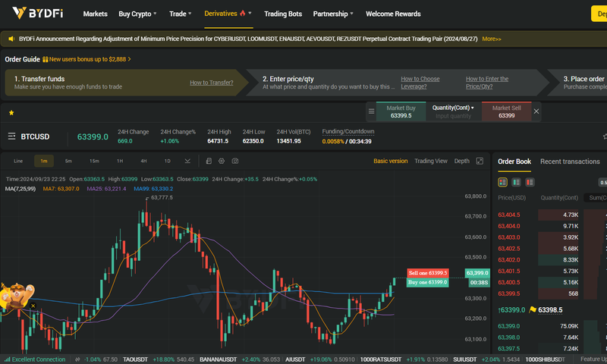Click Funding/Countdown label
The height and width of the screenshot is (364, 607).
(x=348, y=131)
